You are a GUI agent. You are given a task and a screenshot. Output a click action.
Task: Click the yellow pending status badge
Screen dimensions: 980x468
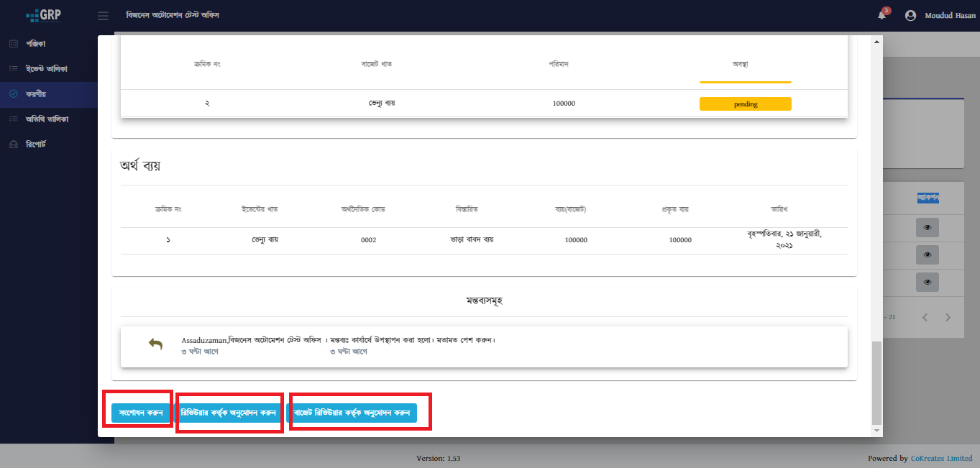[x=746, y=104]
